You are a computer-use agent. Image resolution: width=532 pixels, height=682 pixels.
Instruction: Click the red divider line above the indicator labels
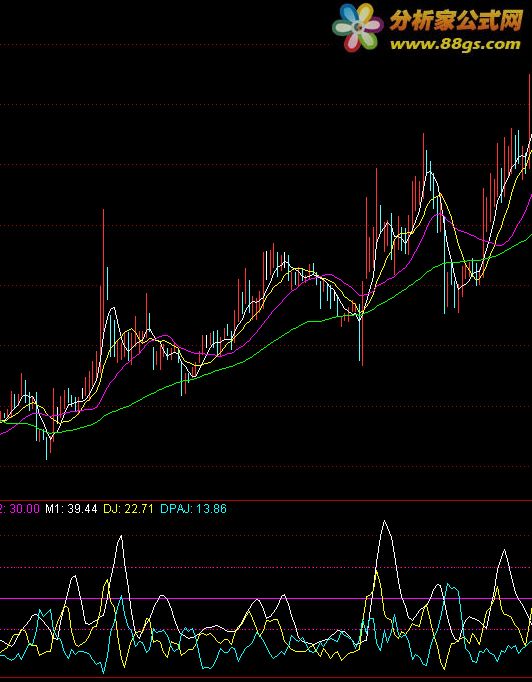tap(266, 501)
